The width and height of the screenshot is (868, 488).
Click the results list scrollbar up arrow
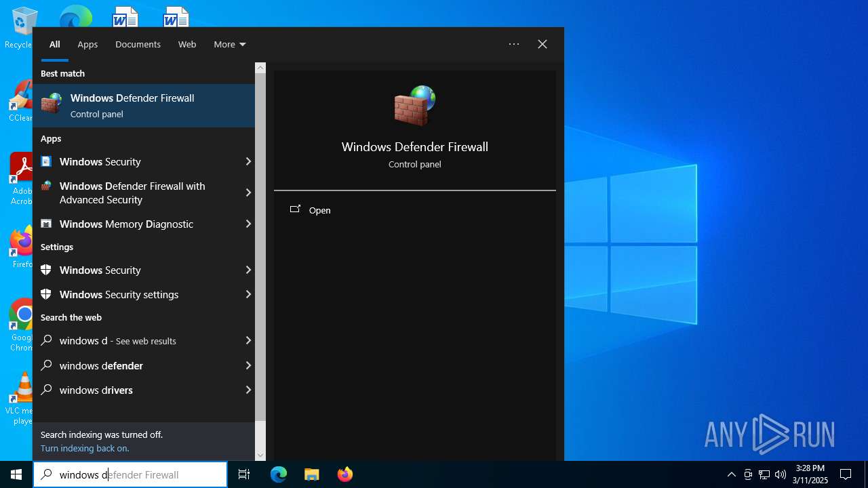260,68
